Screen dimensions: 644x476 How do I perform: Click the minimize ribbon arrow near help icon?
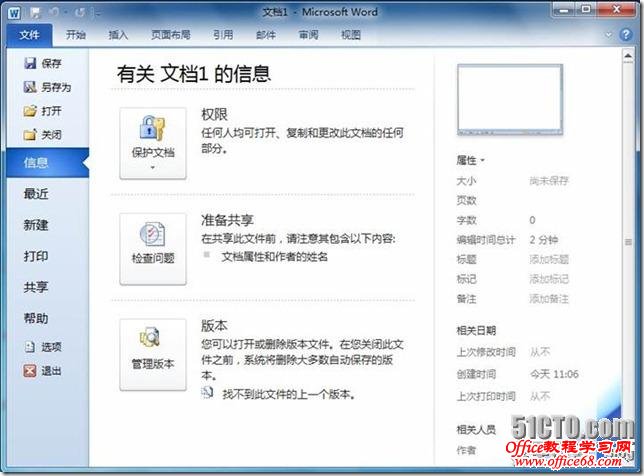point(609,35)
